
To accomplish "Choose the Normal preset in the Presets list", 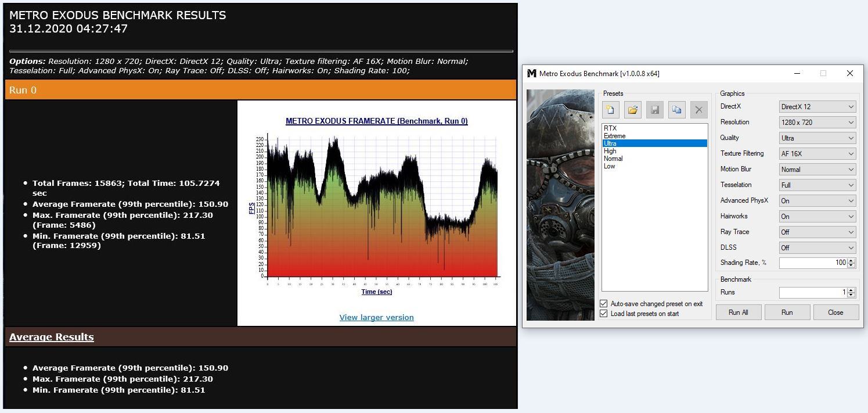I will point(654,159).
